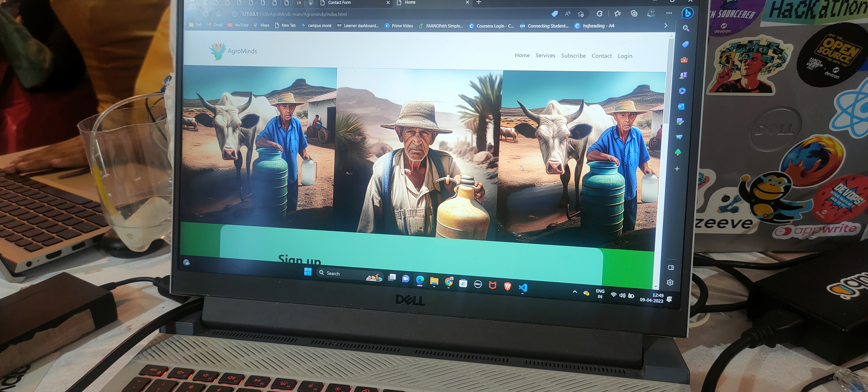Click the Edge sidebar search icon
868x392 pixels.
tap(686, 28)
